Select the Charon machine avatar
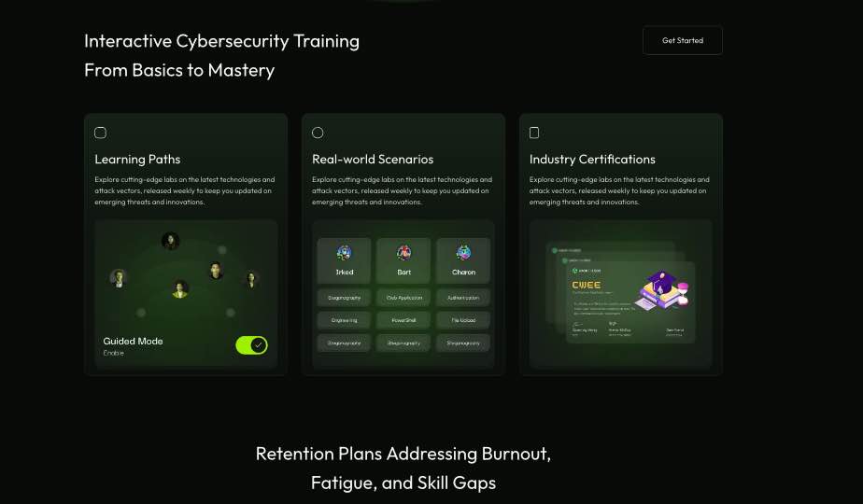863x504 pixels. pyautogui.click(x=463, y=253)
